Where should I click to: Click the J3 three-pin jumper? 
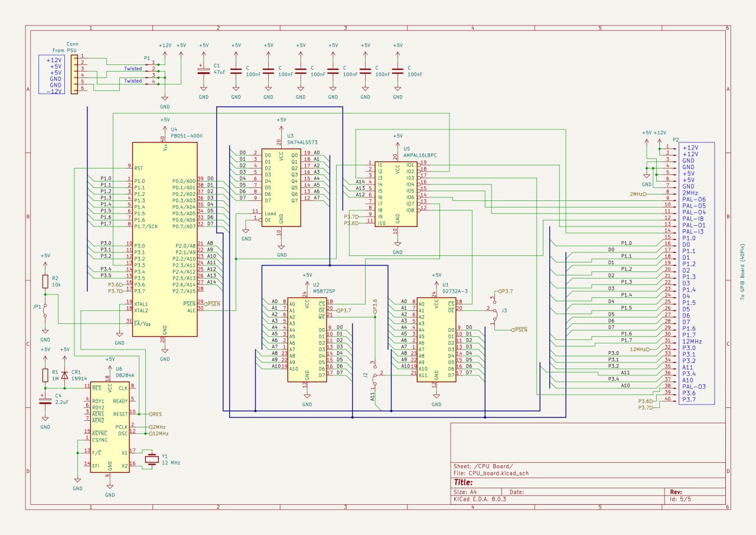click(494, 309)
